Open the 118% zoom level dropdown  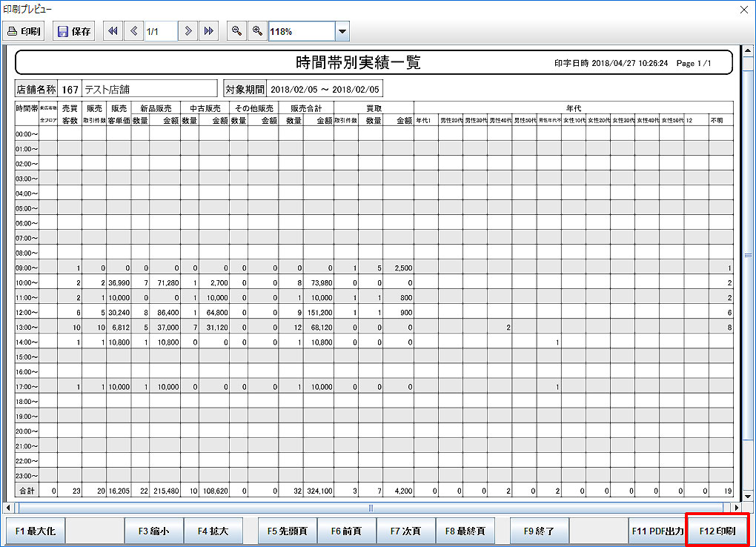click(x=342, y=32)
